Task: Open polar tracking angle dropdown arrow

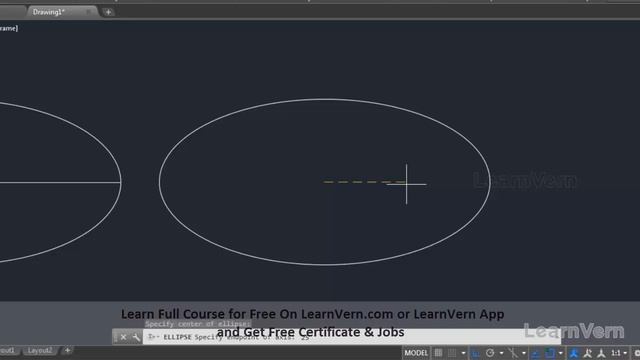Action: (x=501, y=353)
